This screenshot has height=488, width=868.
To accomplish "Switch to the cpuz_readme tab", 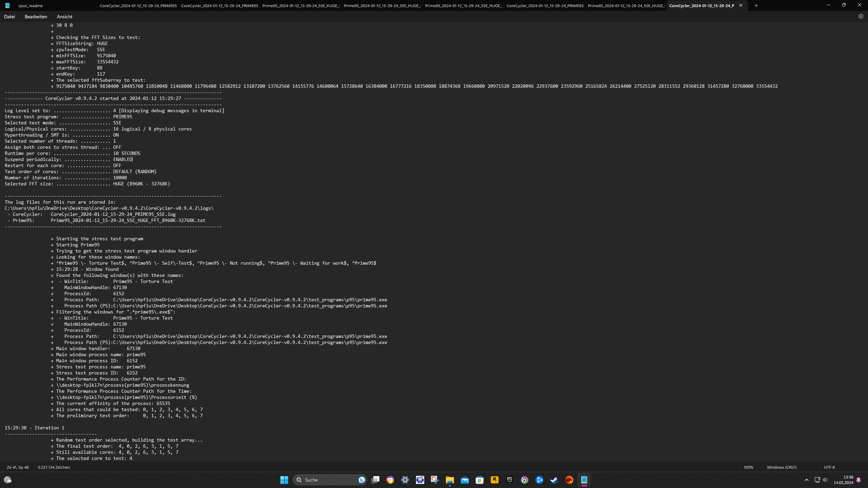I will click(31, 5).
